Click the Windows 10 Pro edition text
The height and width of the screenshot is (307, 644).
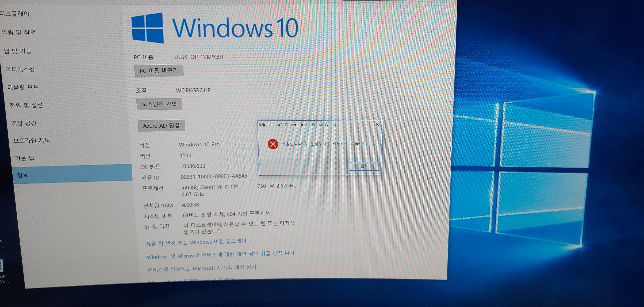(199, 144)
